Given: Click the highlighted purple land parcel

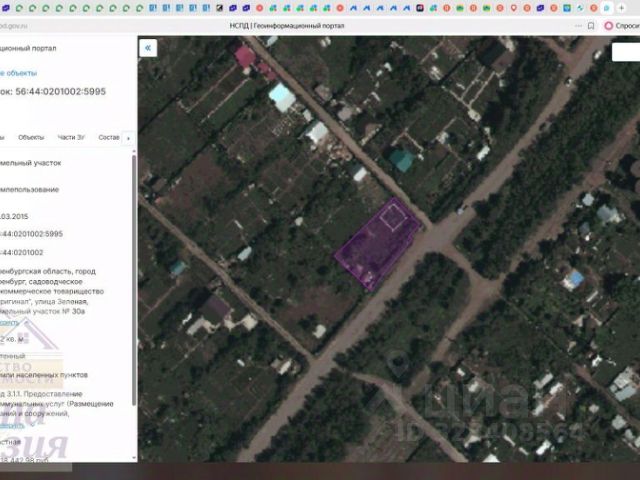Looking at the screenshot, I should [378, 245].
